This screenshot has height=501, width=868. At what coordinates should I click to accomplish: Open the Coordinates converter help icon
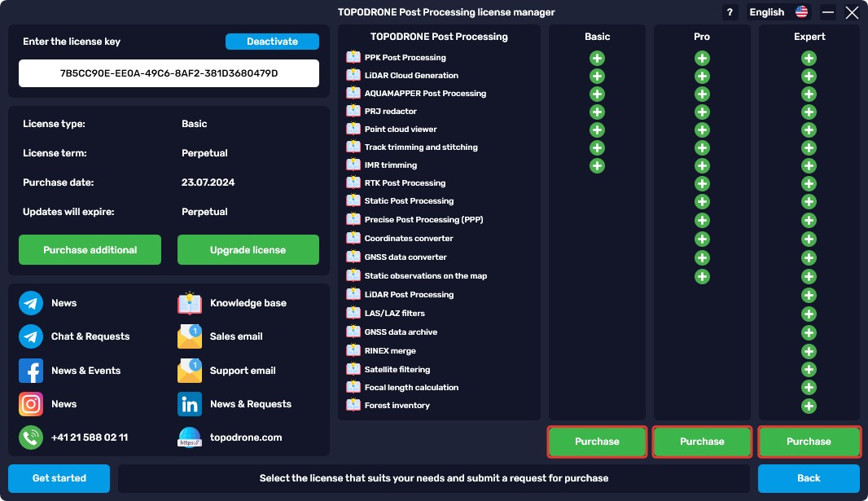click(353, 238)
